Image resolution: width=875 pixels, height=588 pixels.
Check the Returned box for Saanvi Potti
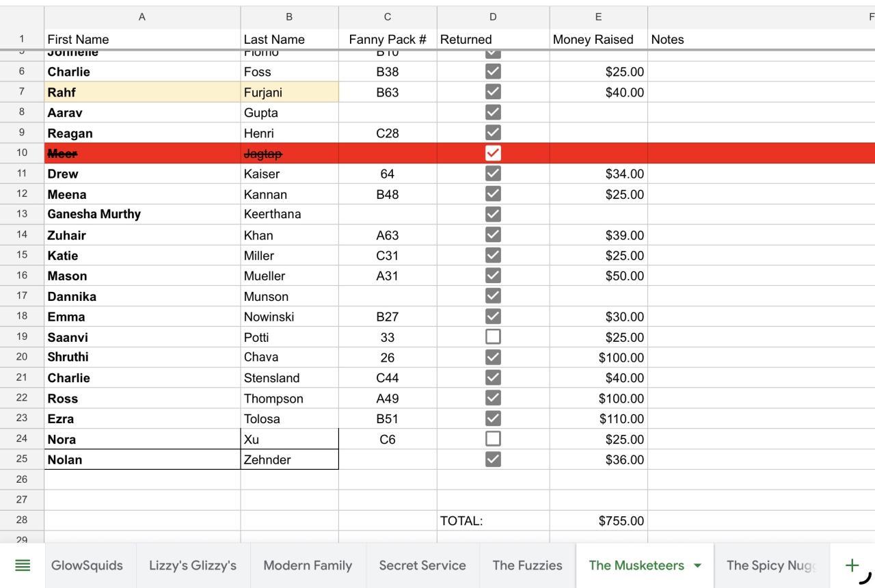point(492,337)
